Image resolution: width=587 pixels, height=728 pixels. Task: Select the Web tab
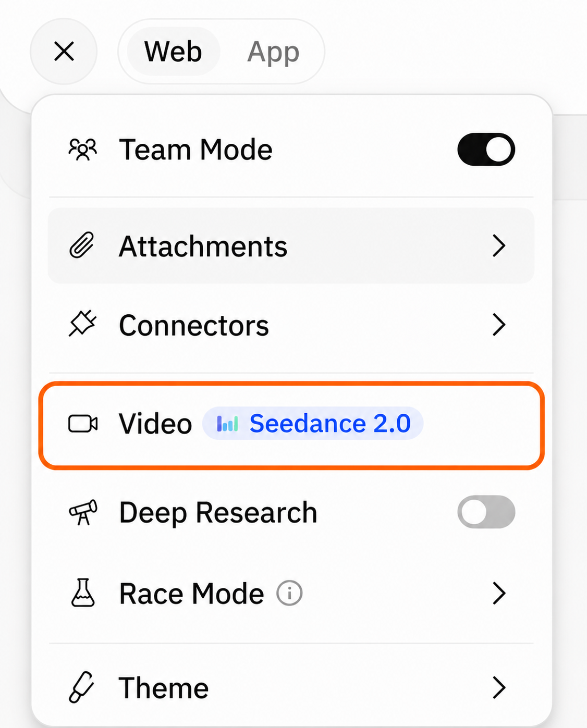coord(173,52)
